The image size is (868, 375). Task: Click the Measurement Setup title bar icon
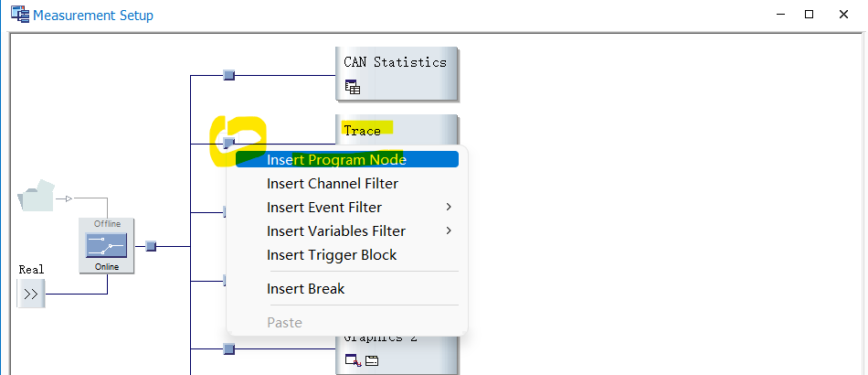click(x=19, y=16)
